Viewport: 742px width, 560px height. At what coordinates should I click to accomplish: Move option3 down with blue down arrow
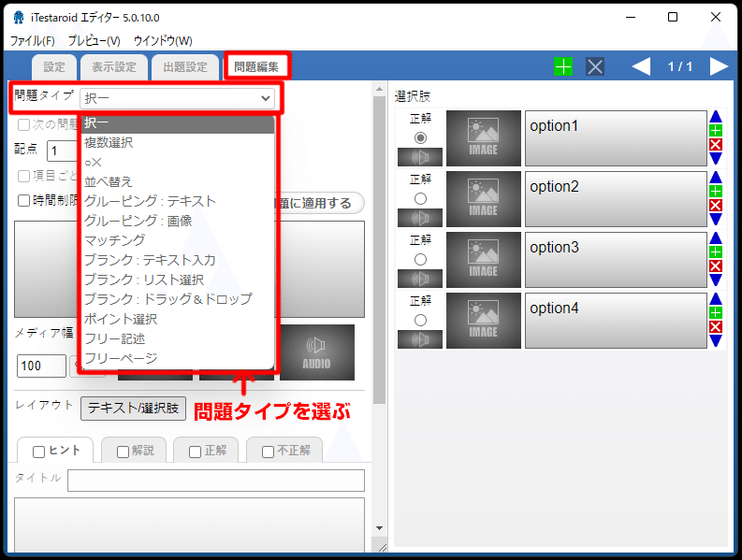tap(716, 279)
